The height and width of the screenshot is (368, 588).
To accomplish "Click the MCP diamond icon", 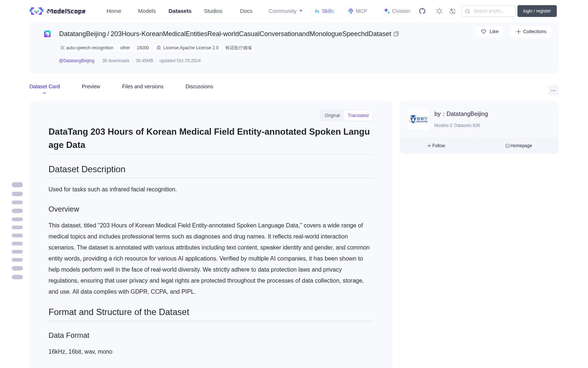I will tap(351, 11).
